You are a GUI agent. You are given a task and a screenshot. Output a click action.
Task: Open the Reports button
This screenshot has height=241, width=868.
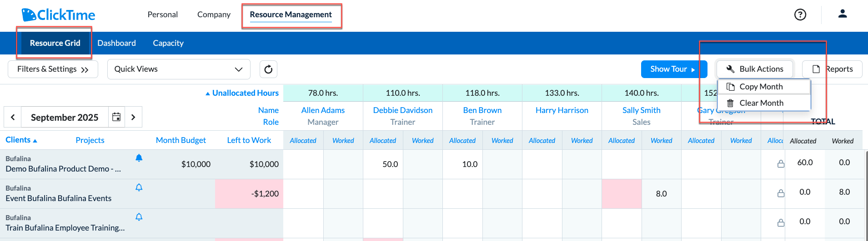832,69
